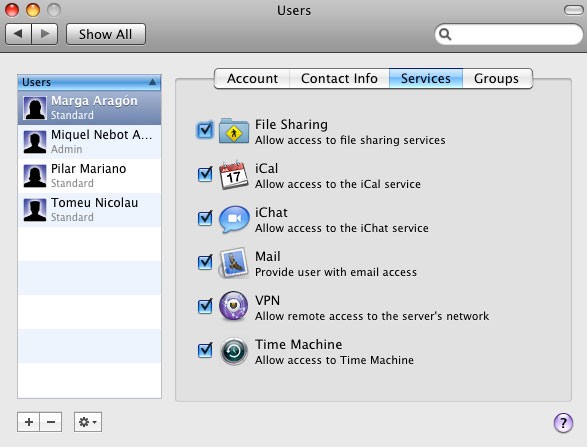Open the gear action dropdown menu
Viewport: 587px width, 447px height.
click(x=88, y=422)
